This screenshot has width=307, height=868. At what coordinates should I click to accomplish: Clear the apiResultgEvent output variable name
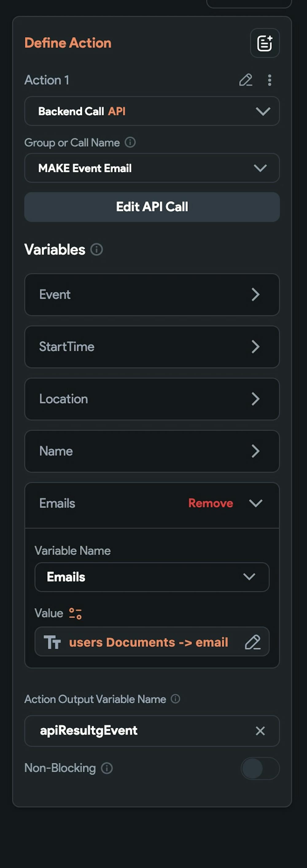point(260,731)
